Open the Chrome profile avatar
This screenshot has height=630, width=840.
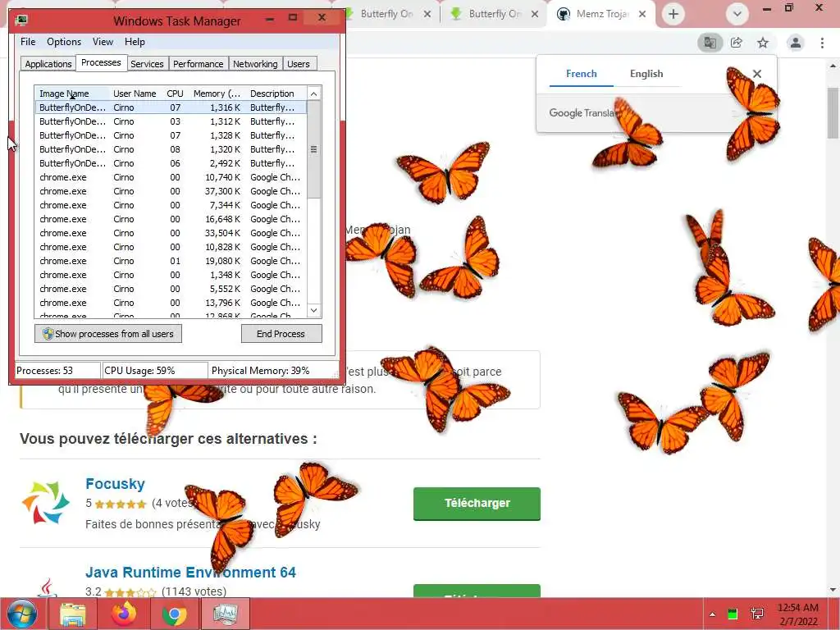[x=796, y=43]
